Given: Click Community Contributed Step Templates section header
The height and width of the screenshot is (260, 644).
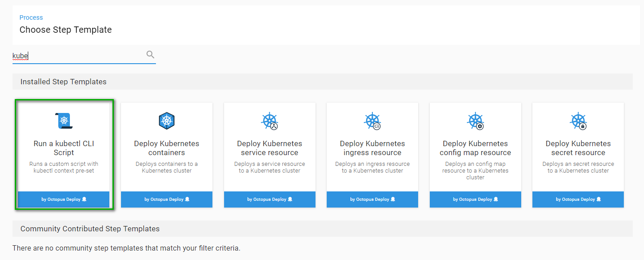Looking at the screenshot, I should [90, 229].
